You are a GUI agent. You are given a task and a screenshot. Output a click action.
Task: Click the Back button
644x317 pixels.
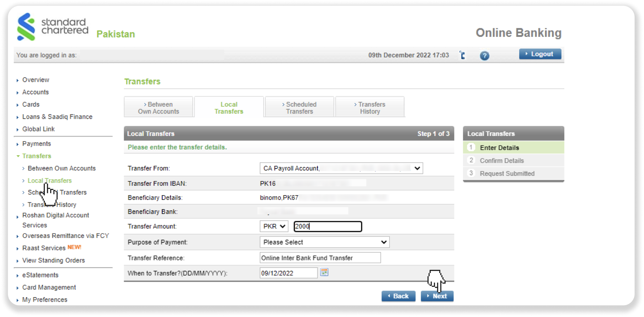398,296
